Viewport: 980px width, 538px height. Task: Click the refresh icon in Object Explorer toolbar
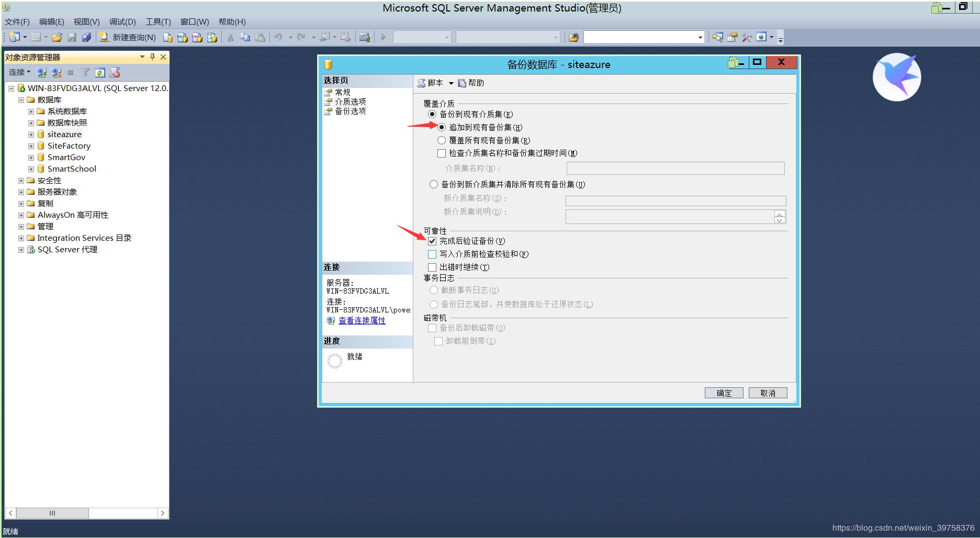(x=100, y=72)
